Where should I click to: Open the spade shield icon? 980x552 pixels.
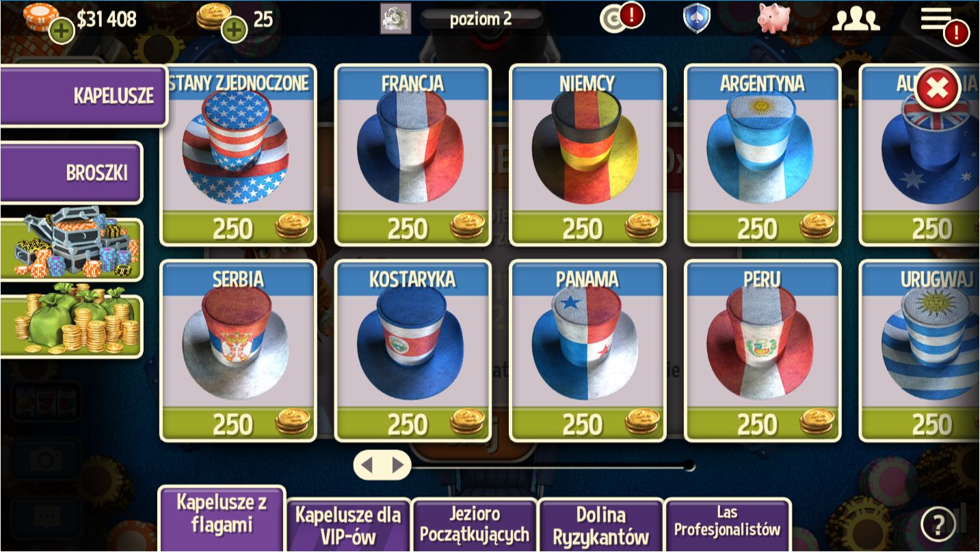coord(696,18)
